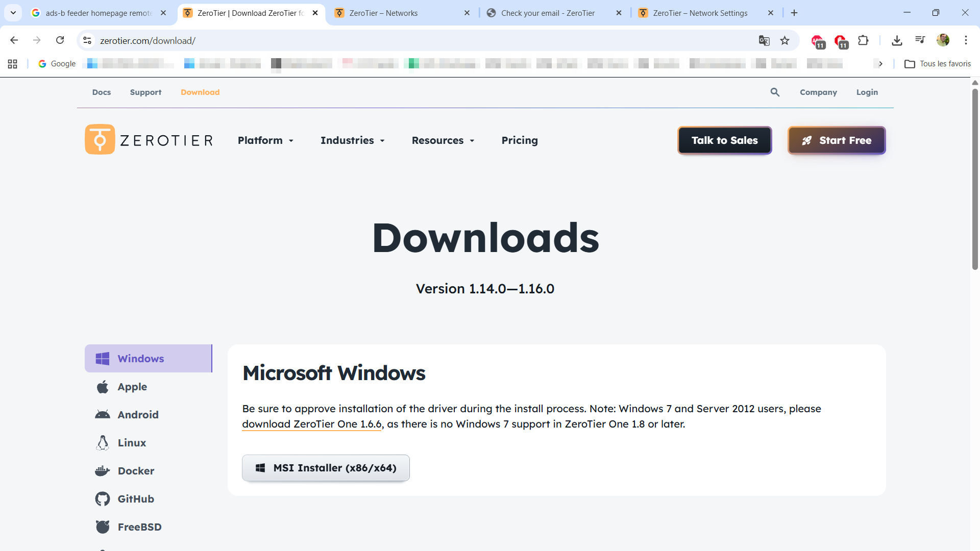
Task: Show more bookmarks with the chevron
Action: click(880, 64)
